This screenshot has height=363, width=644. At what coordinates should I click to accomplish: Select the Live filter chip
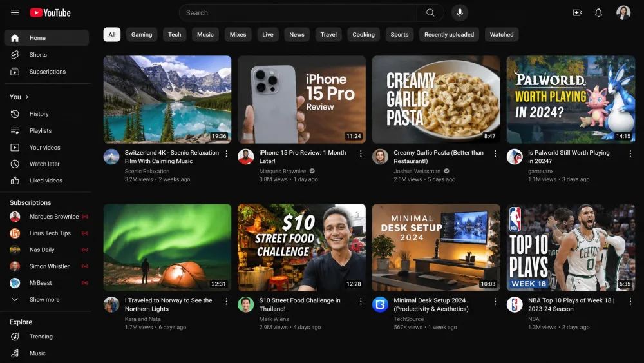point(268,35)
